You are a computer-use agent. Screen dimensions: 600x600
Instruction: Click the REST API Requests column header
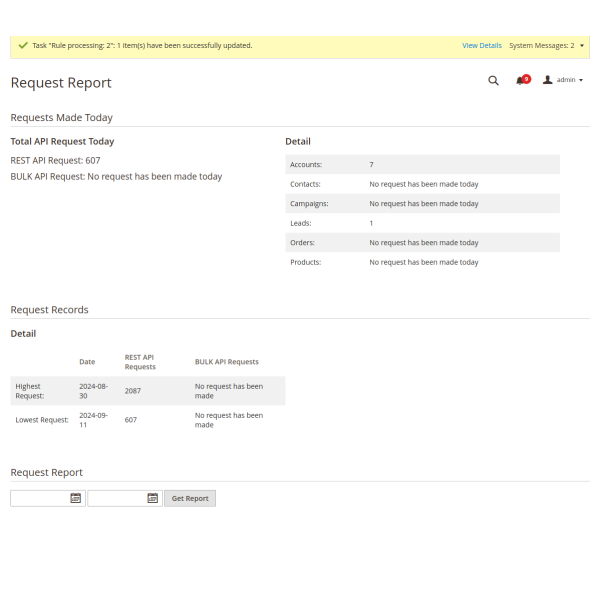(139, 362)
